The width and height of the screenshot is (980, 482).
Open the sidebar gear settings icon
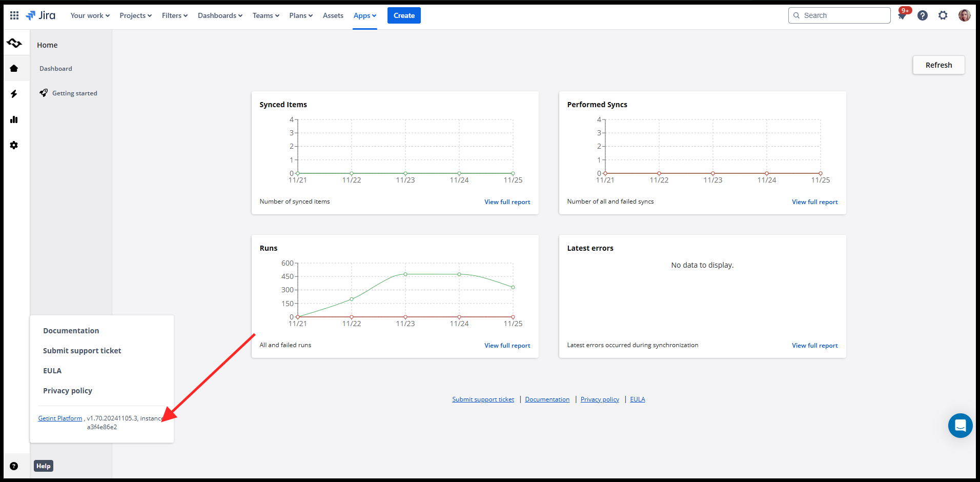[14, 145]
